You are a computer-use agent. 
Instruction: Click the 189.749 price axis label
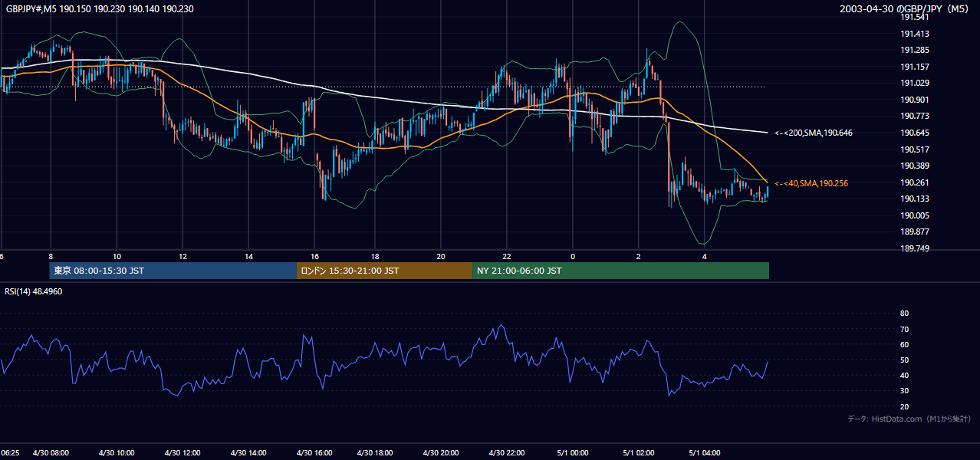click(x=914, y=248)
